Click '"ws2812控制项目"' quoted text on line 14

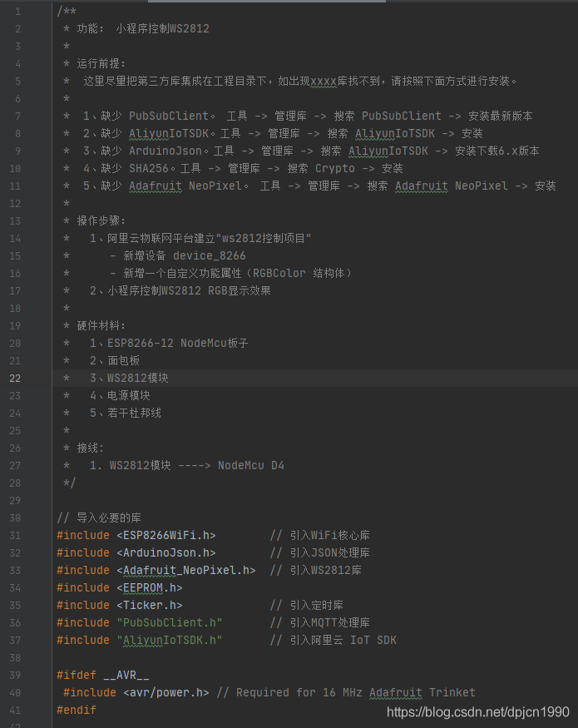pos(264,239)
